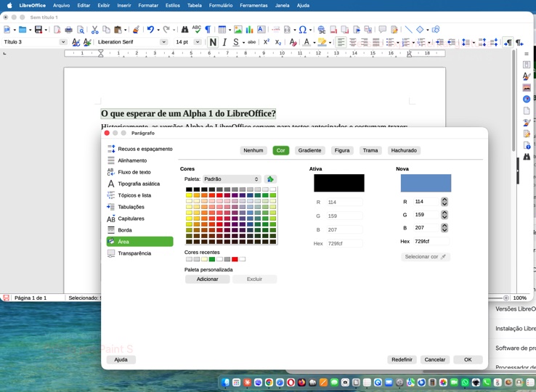Open Finder in the Dock
Screen dimensions: 536x392
[225, 383]
